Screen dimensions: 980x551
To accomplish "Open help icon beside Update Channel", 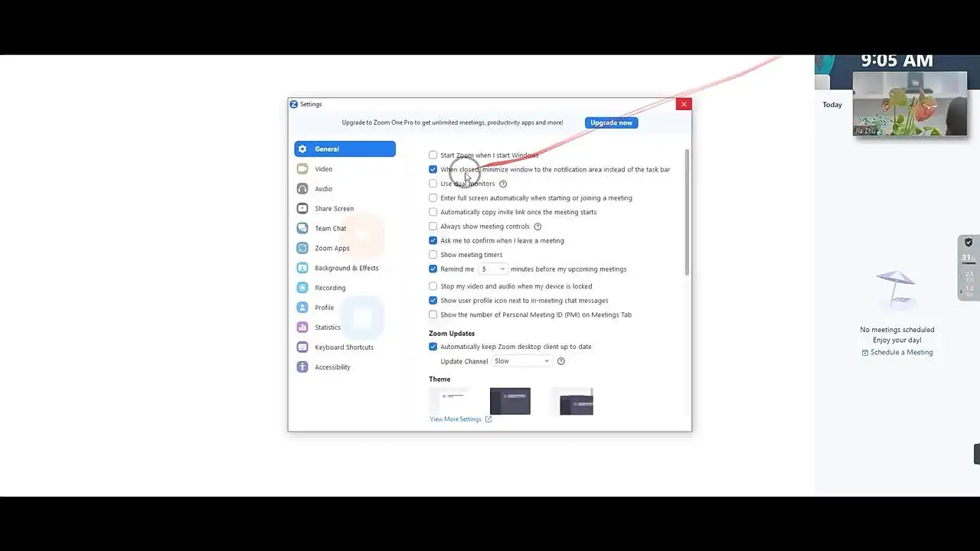I will pyautogui.click(x=561, y=361).
